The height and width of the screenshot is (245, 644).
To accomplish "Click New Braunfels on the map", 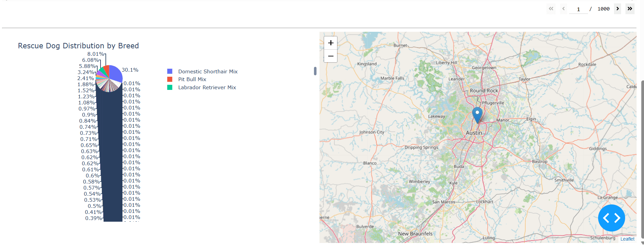I will (x=415, y=234).
